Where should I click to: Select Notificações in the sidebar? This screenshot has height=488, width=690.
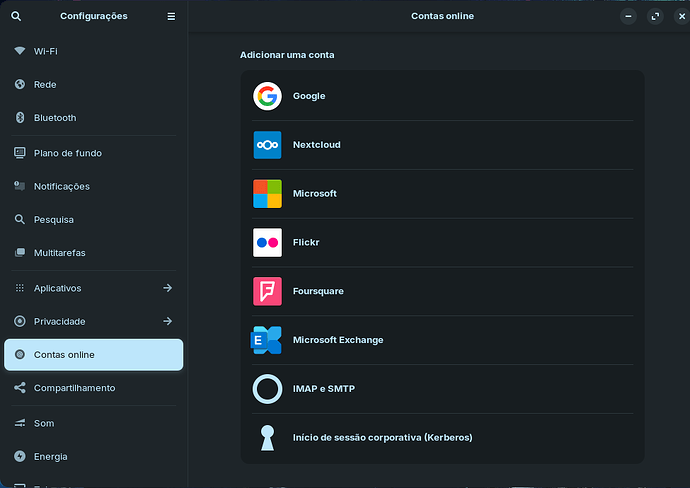[x=61, y=186]
